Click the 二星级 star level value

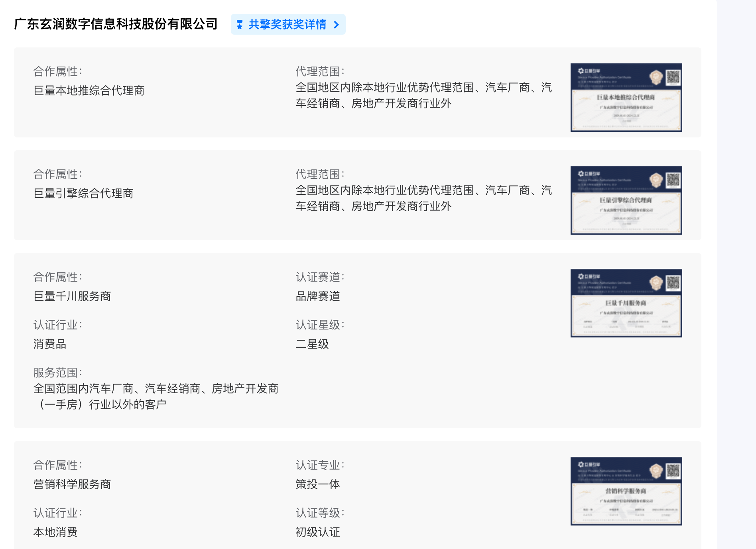[312, 344]
